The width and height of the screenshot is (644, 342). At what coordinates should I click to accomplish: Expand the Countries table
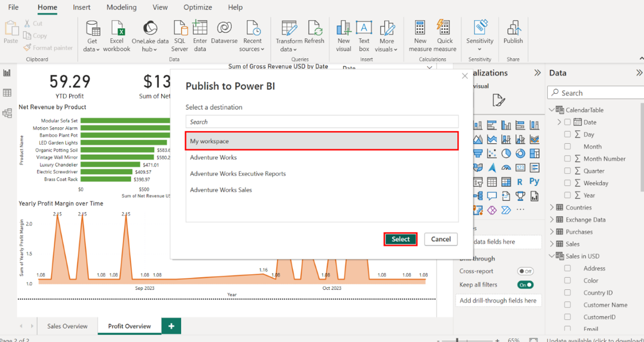[552, 208]
